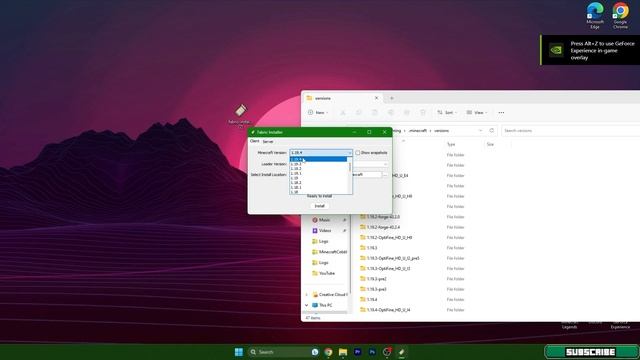Open MinecraftCobbl folder in the sidebar

click(x=329, y=252)
